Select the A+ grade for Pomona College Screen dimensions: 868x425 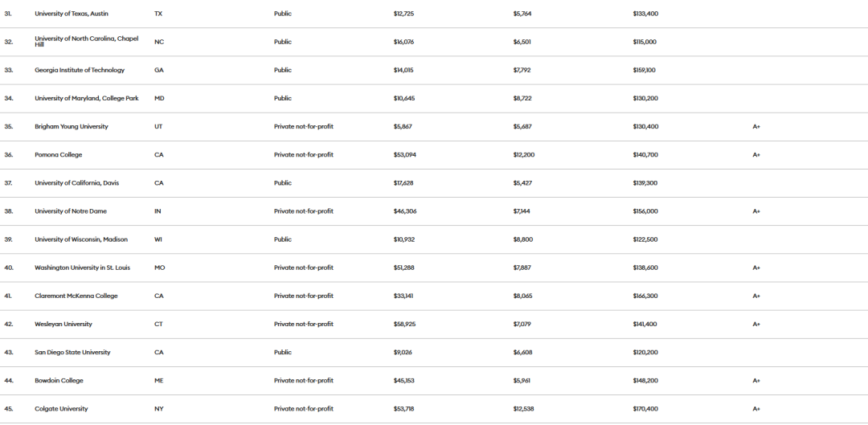[x=756, y=155]
